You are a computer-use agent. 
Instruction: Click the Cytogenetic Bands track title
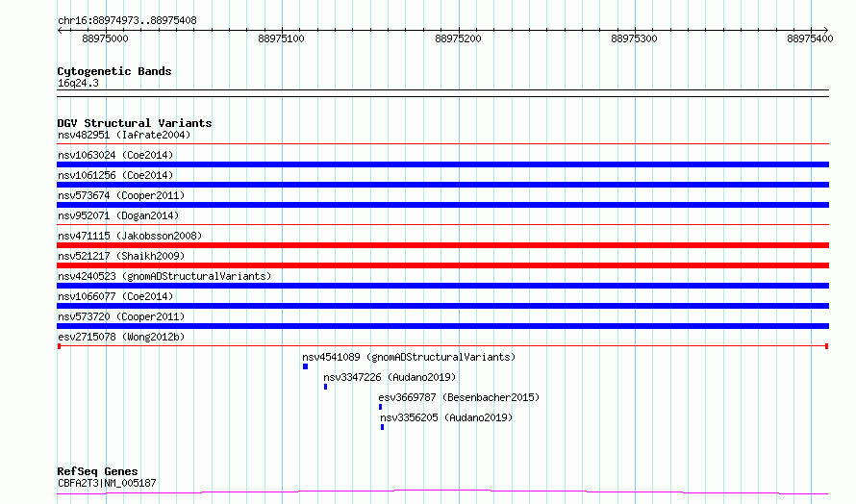coord(114,71)
